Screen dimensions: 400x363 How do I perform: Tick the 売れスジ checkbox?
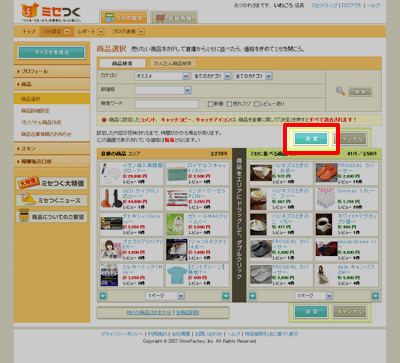(229, 104)
